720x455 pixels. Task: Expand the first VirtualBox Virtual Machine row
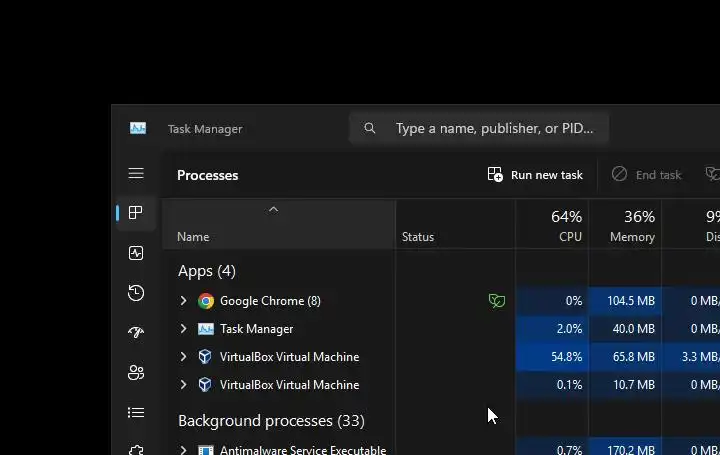pyautogui.click(x=183, y=357)
